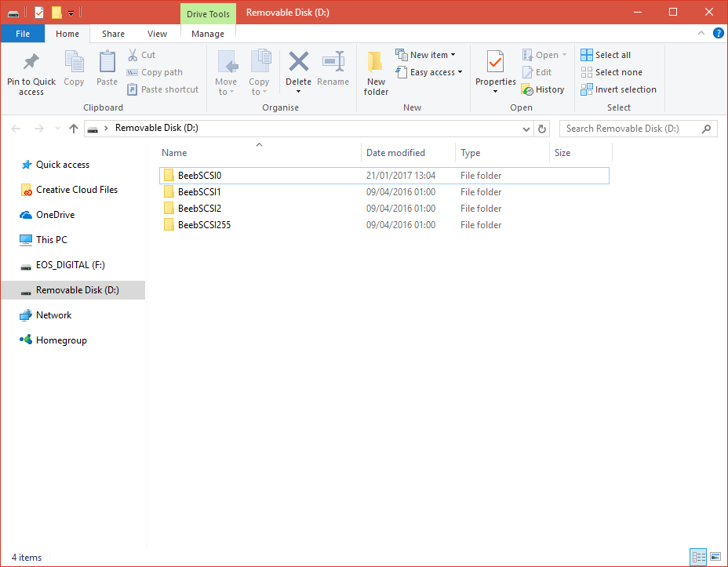Image resolution: width=728 pixels, height=567 pixels.
Task: Open the Open button dropdown arrow
Action: click(564, 55)
